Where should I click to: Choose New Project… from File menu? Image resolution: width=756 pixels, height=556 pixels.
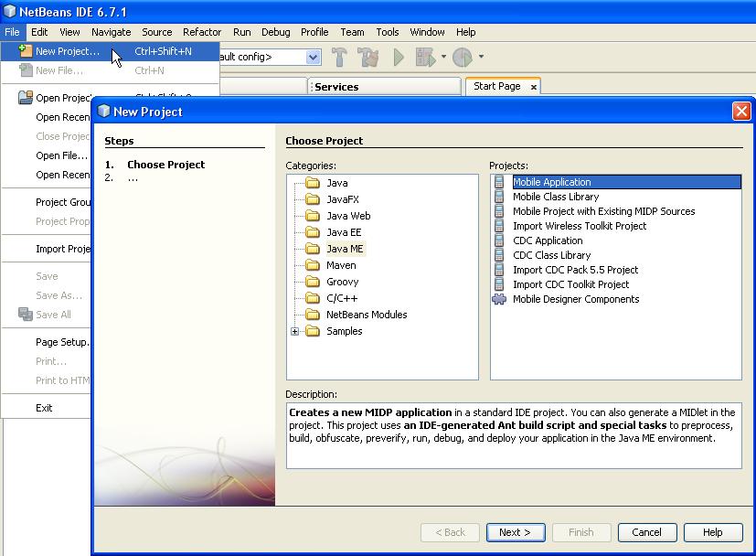110,51
